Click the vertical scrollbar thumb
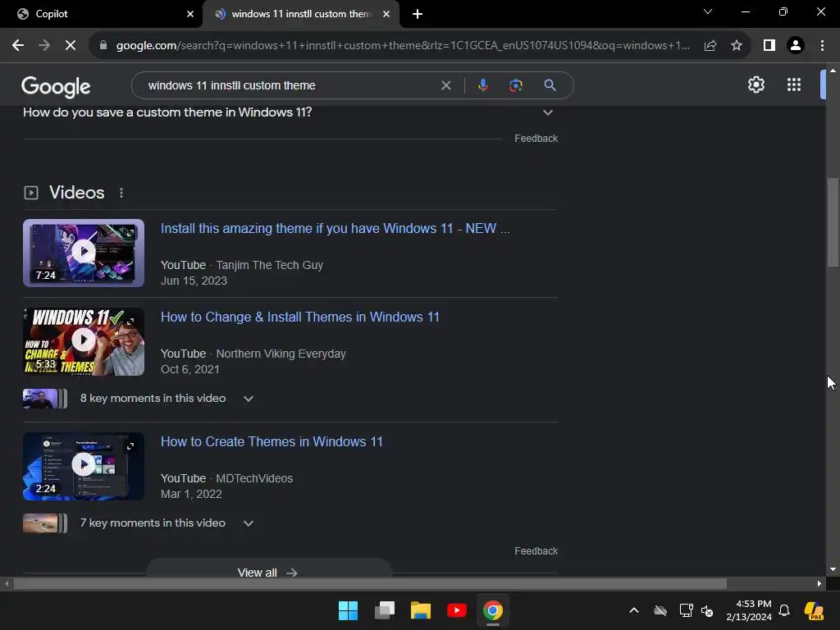Image resolution: width=840 pixels, height=630 pixels. [833, 221]
